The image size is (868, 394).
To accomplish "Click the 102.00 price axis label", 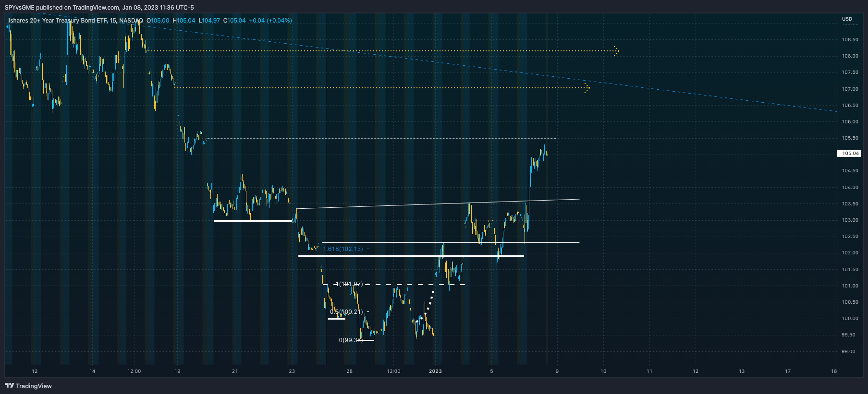I will [x=850, y=253].
